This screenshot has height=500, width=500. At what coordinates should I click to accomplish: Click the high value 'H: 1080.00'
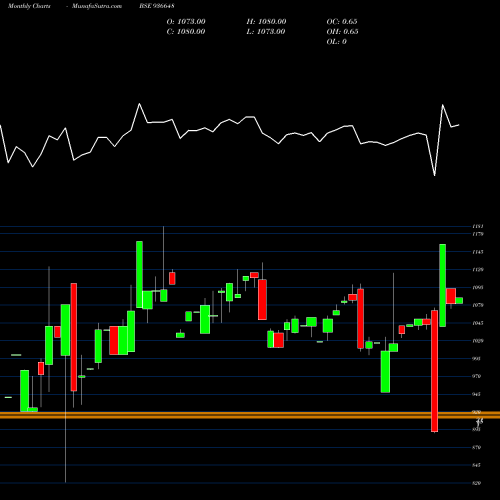click(x=266, y=22)
